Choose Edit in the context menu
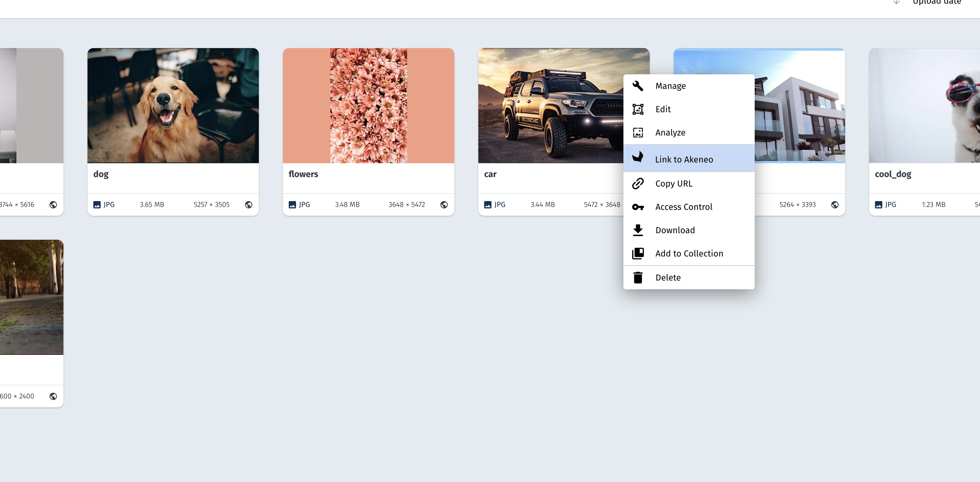The height and width of the screenshot is (482, 980). [x=689, y=109]
